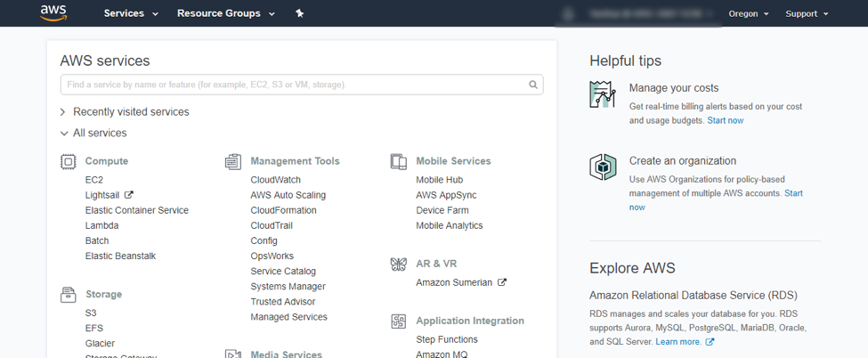Click the pin shortcut icon in navbar

click(x=299, y=13)
